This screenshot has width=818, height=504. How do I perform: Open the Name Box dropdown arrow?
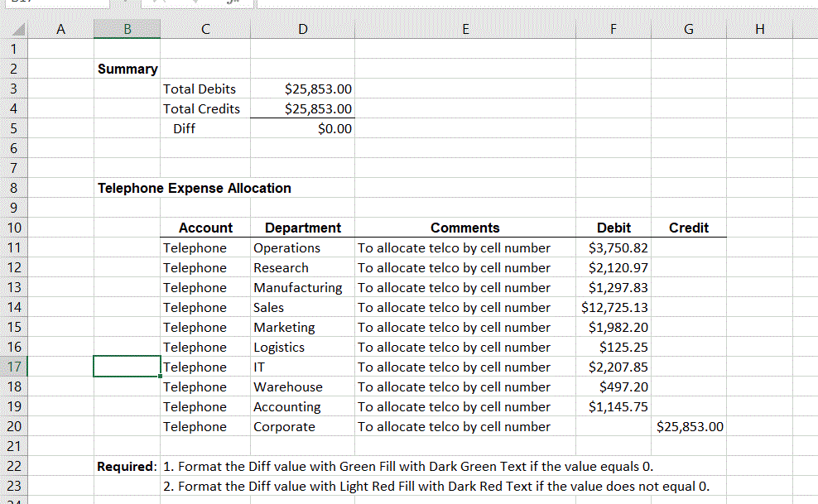tap(126, 3)
